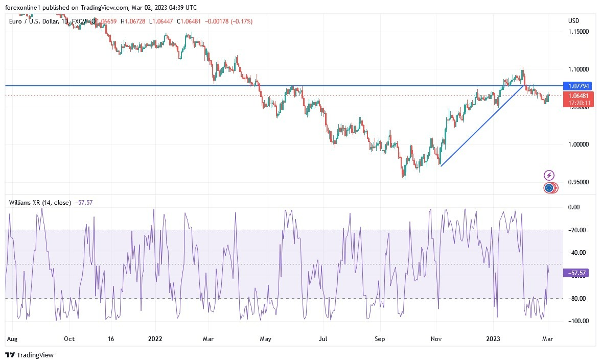Toggle the 17:20:11 bar countdown timer
The height and width of the screenshot is (364, 601).
tap(580, 103)
